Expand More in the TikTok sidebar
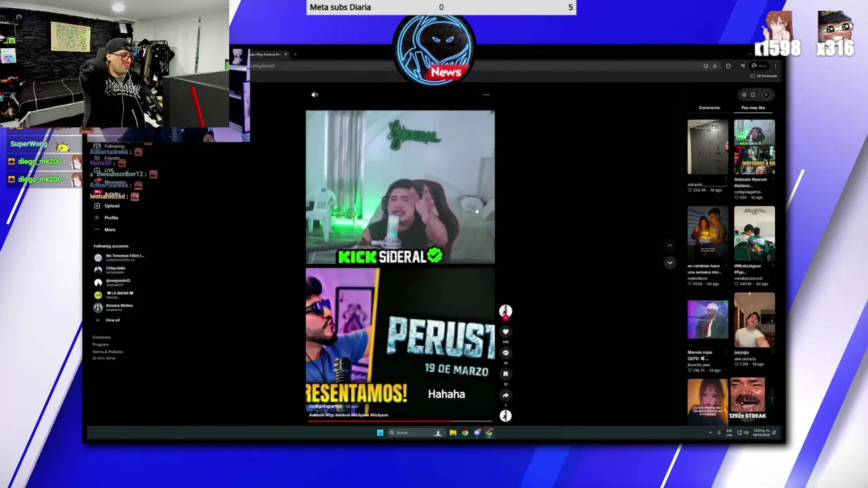 105,230
